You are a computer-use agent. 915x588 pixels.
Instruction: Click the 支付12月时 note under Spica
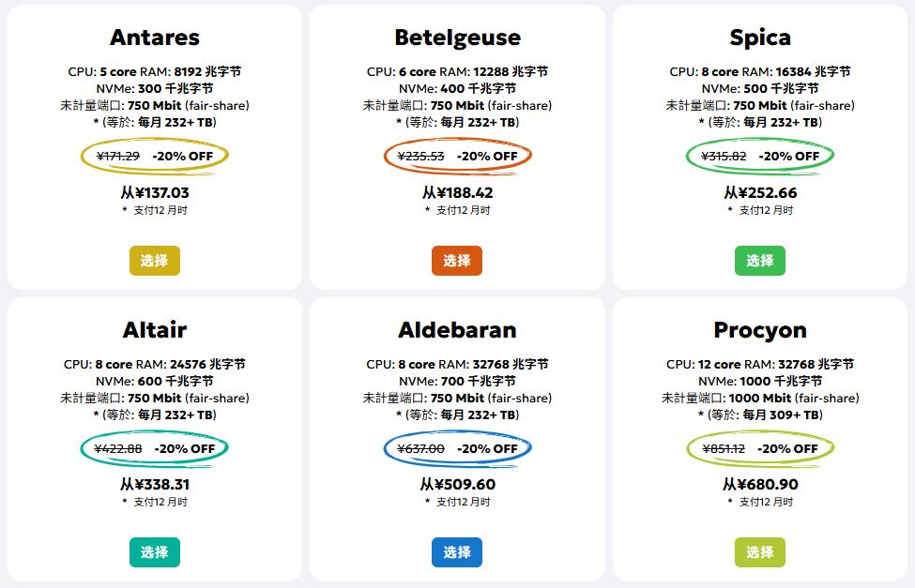click(762, 211)
